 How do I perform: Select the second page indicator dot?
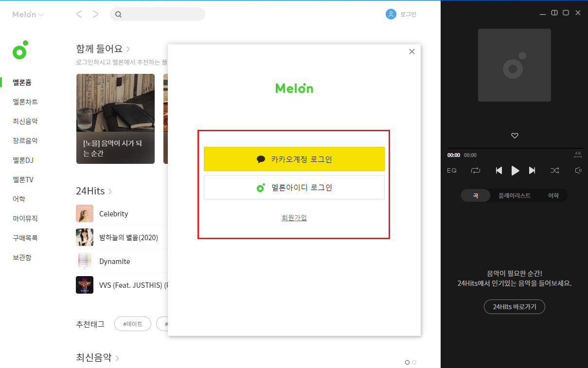pos(414,362)
